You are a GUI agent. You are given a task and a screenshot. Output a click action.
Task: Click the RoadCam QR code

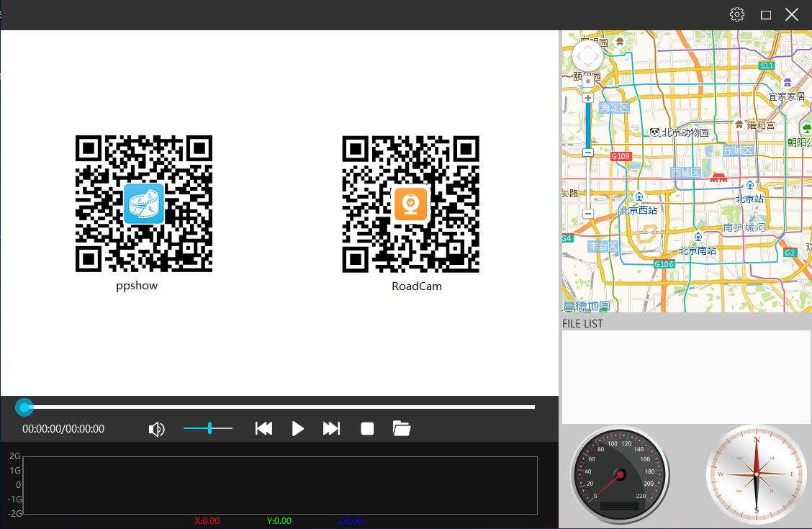(x=410, y=204)
